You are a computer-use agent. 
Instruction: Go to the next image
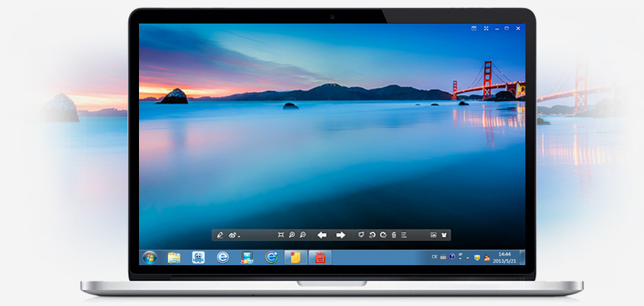tap(341, 235)
